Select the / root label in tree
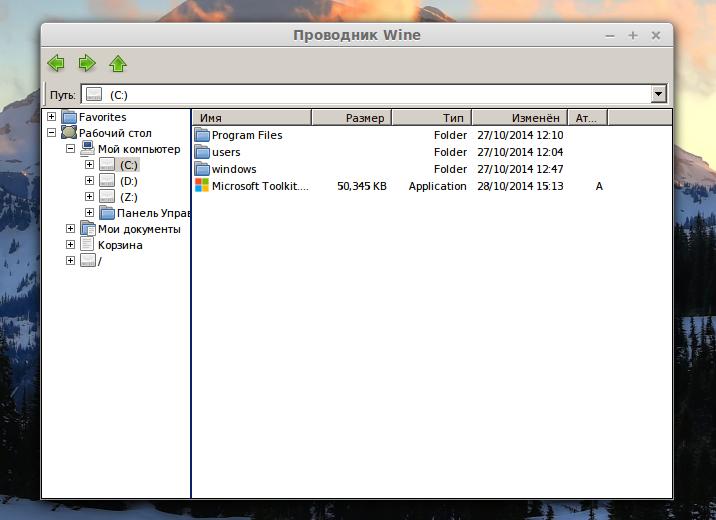716x520 pixels. pyautogui.click(x=100, y=261)
